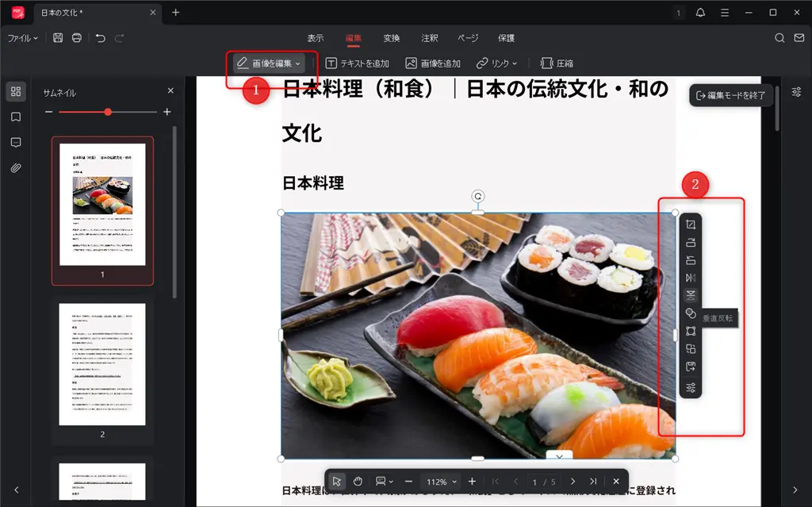Click the 編集モードを終了 button
This screenshot has height=507, width=812.
click(x=730, y=95)
